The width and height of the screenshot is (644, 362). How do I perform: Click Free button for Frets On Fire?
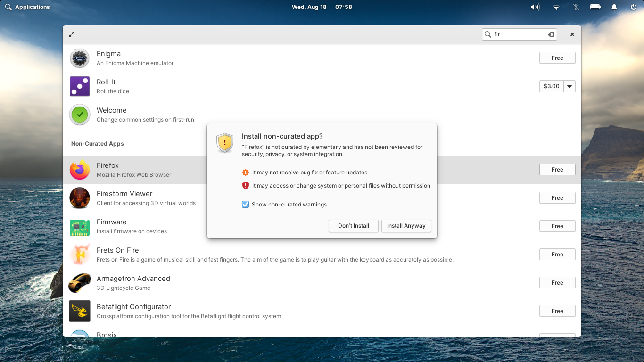pos(557,255)
